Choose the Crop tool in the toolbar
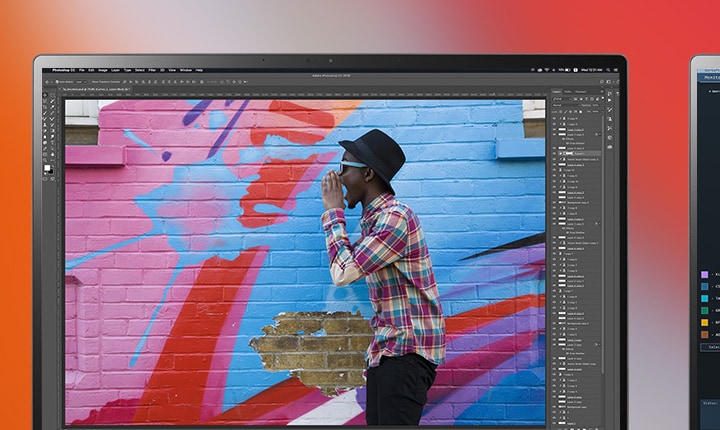 click(x=46, y=109)
